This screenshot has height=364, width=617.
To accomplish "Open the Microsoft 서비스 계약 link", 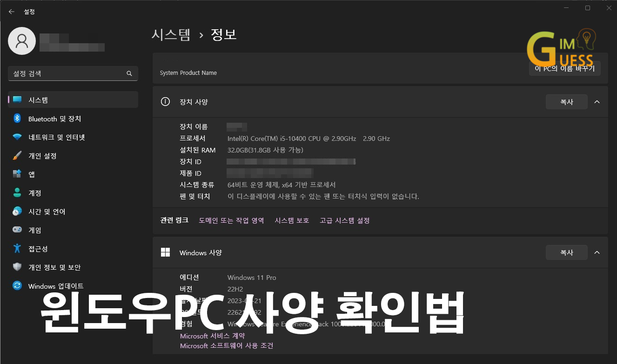I will (x=212, y=336).
